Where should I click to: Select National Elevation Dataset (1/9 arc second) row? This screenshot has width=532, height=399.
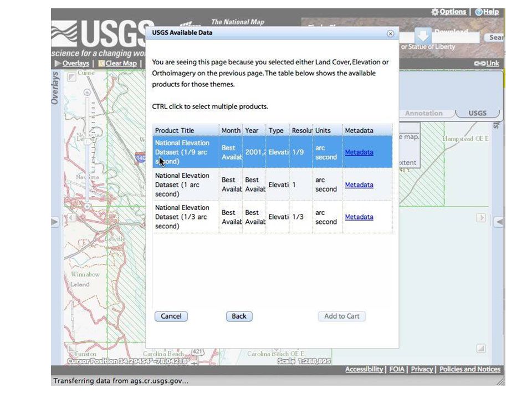click(273, 152)
